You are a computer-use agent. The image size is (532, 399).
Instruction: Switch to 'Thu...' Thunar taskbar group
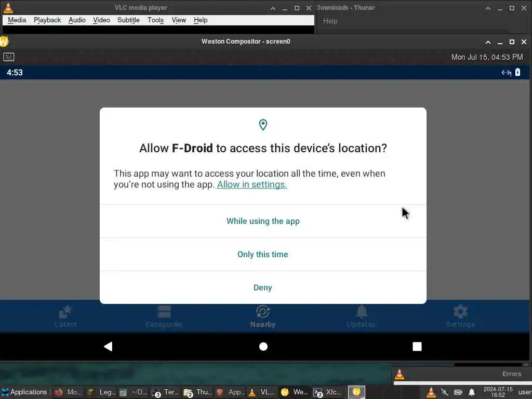tap(198, 392)
